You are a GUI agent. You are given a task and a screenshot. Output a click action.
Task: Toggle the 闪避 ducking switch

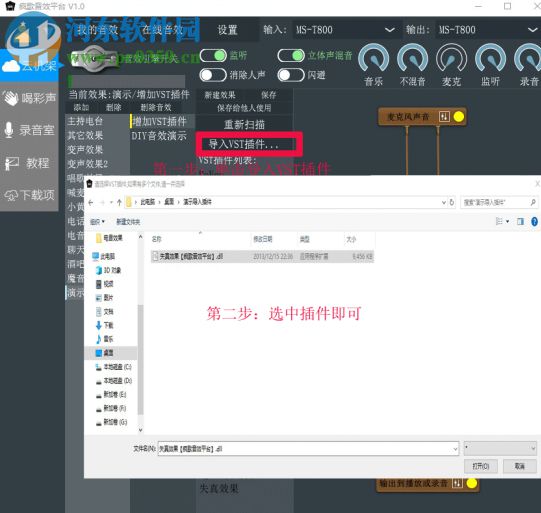pos(291,75)
